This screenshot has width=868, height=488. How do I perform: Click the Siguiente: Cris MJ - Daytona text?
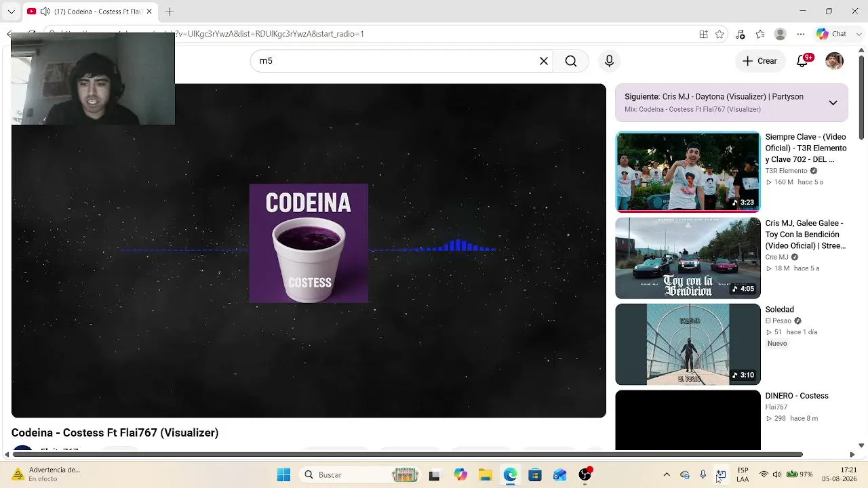coord(714,97)
